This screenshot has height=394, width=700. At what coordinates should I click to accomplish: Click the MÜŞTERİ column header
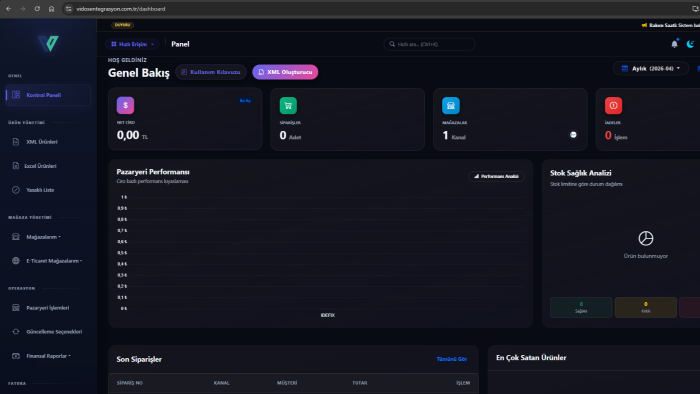tap(287, 383)
